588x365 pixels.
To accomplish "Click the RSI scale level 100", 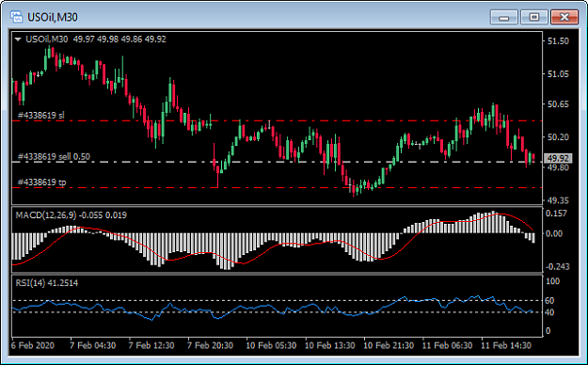I will (553, 281).
